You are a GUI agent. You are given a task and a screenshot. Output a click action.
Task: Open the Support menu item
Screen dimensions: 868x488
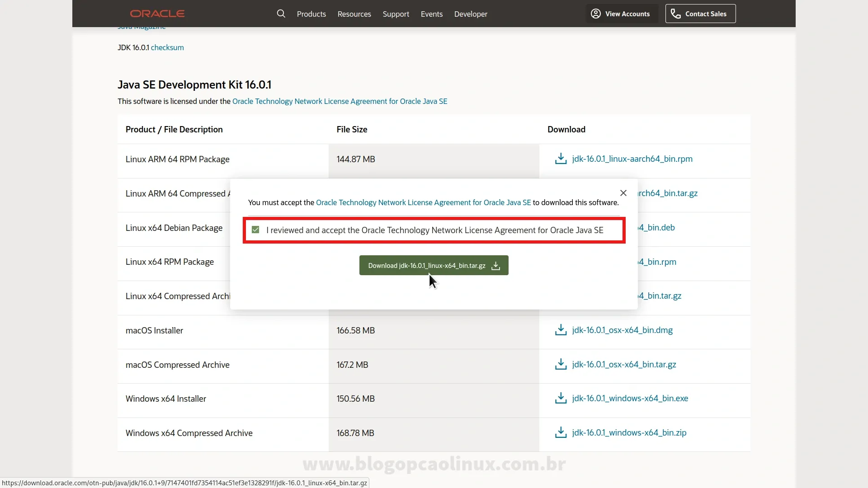point(396,14)
